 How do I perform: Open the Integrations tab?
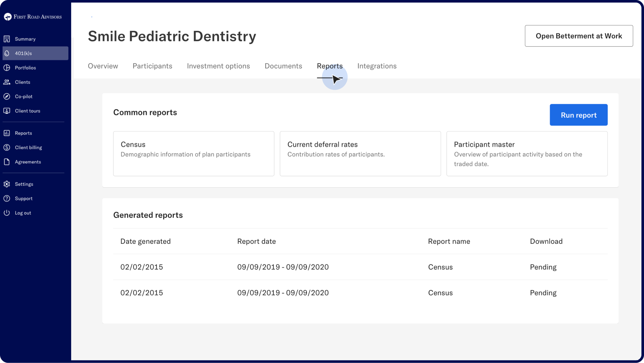(377, 66)
